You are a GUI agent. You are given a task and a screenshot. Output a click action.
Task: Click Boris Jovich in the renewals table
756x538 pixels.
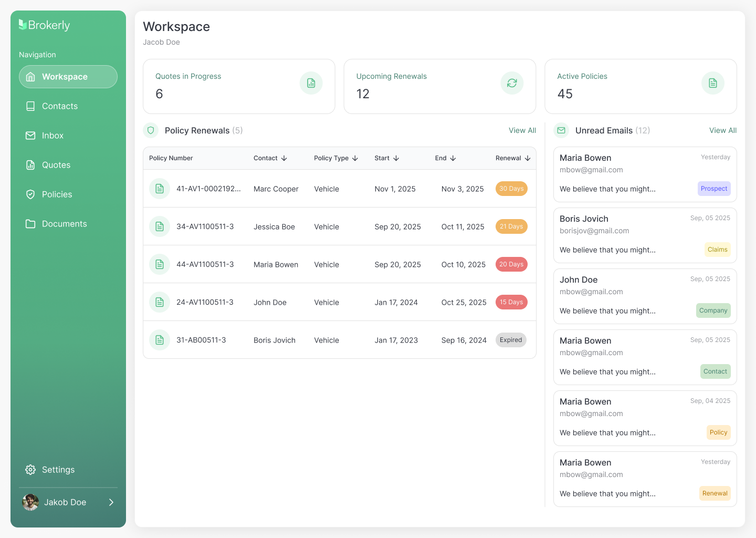275,340
